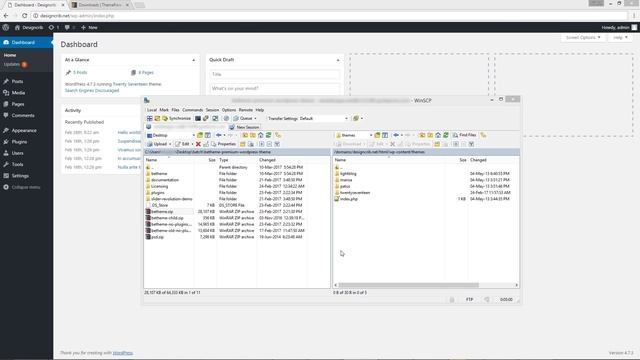Expand the WordPress Help dropdown tab
This screenshot has height=360, width=640.
(620, 38)
